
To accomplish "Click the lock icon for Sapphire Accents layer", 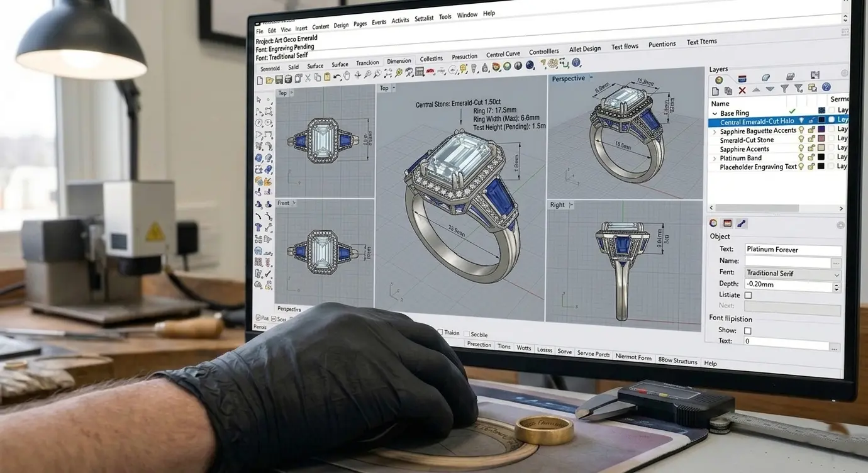I will click(x=811, y=148).
